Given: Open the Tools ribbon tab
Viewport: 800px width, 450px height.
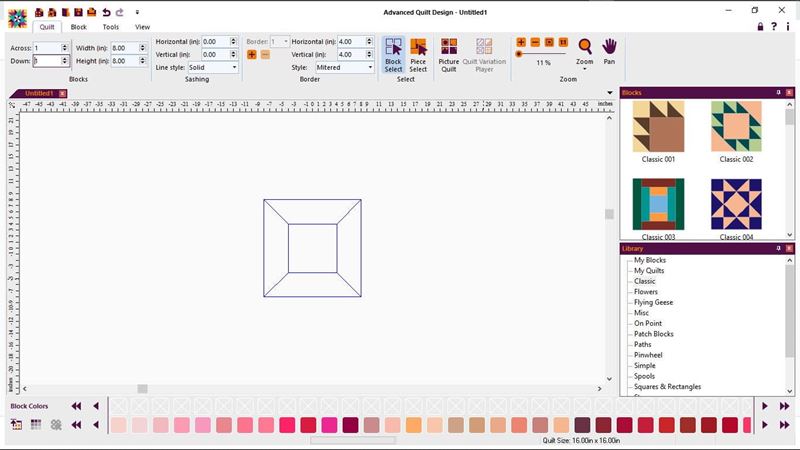Looking at the screenshot, I should 110,27.
